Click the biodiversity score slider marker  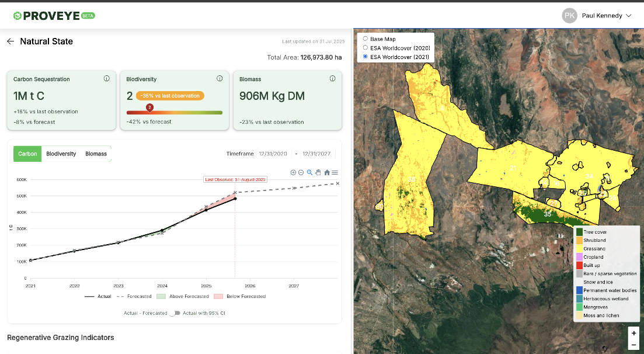[x=149, y=107]
